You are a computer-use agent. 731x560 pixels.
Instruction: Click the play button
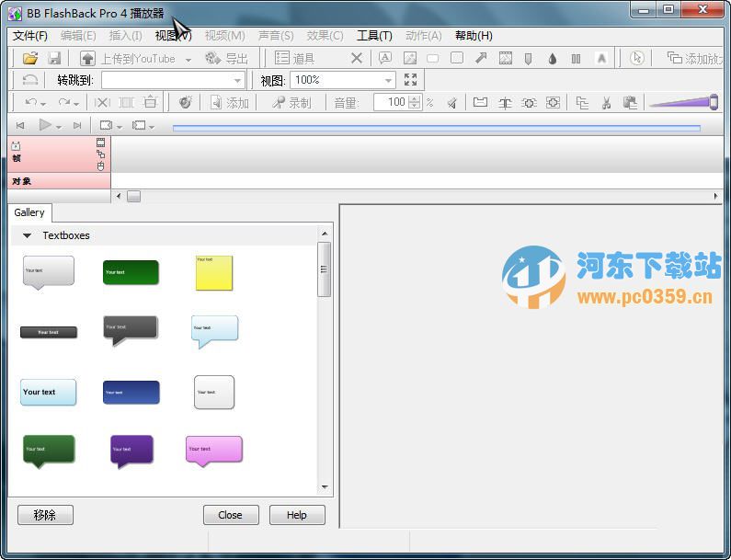[x=45, y=125]
